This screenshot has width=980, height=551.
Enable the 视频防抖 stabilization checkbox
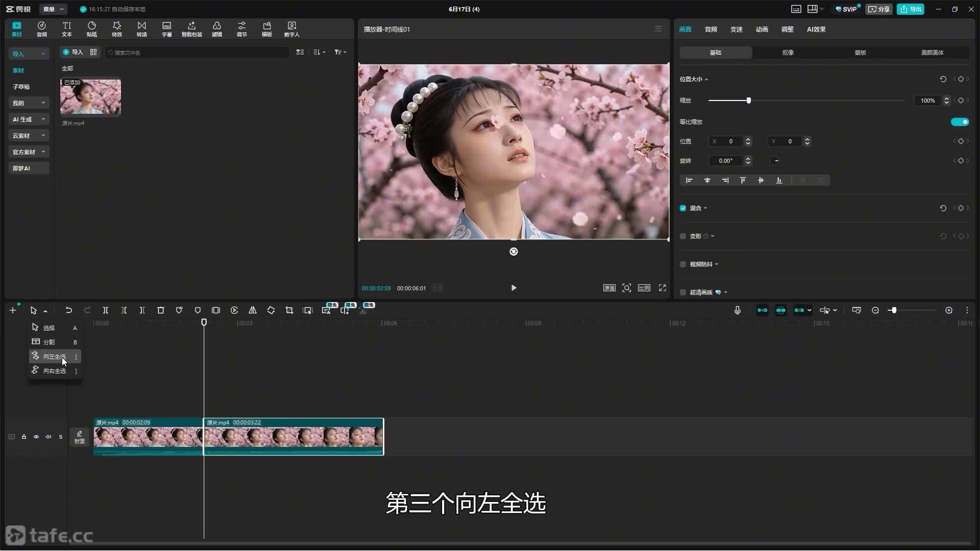click(x=683, y=264)
